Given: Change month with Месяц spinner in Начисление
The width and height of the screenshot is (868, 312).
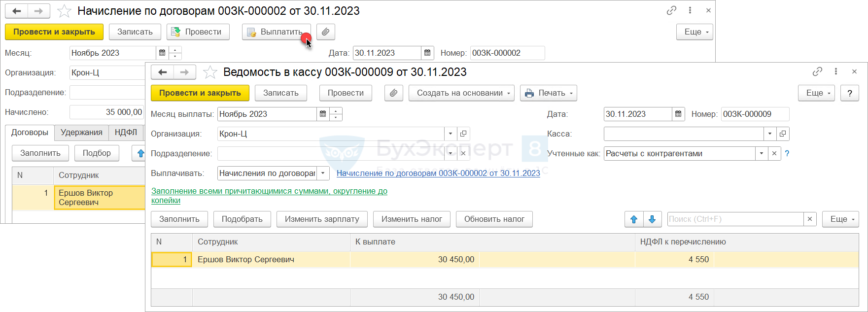Looking at the screenshot, I should [x=175, y=53].
